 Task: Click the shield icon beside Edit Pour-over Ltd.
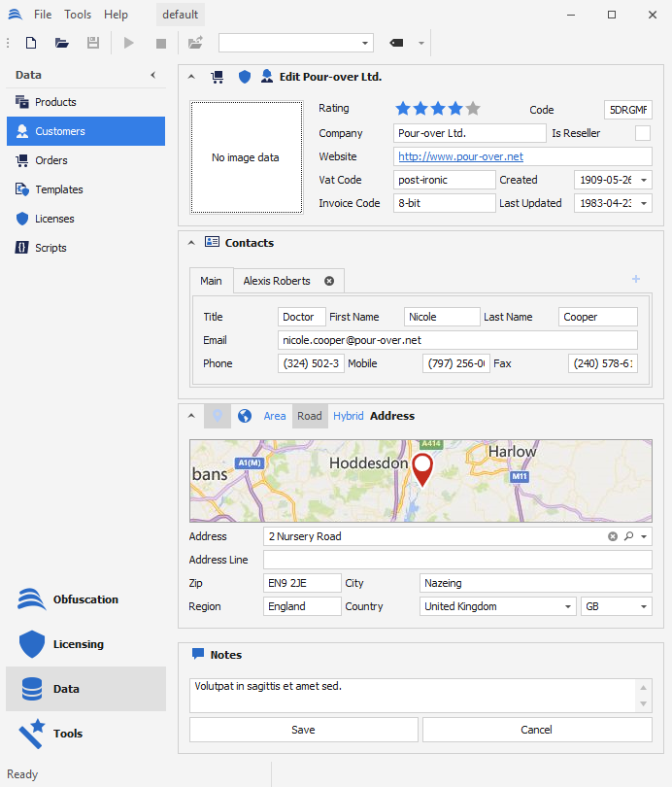click(245, 77)
